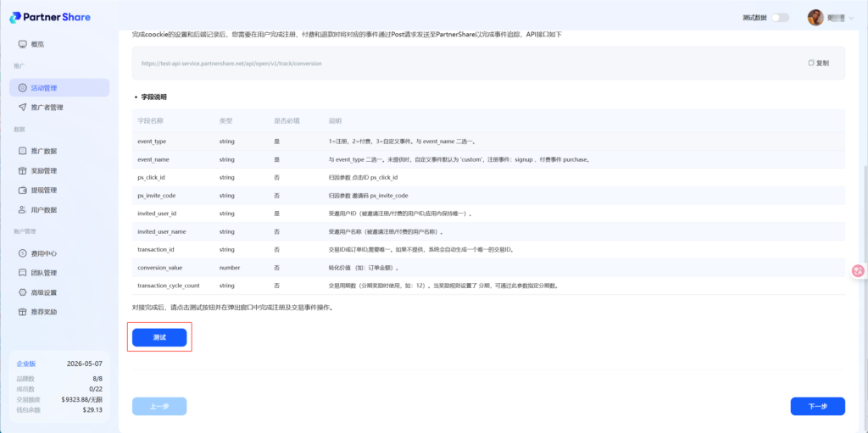Click the user profile avatar

pos(815,17)
